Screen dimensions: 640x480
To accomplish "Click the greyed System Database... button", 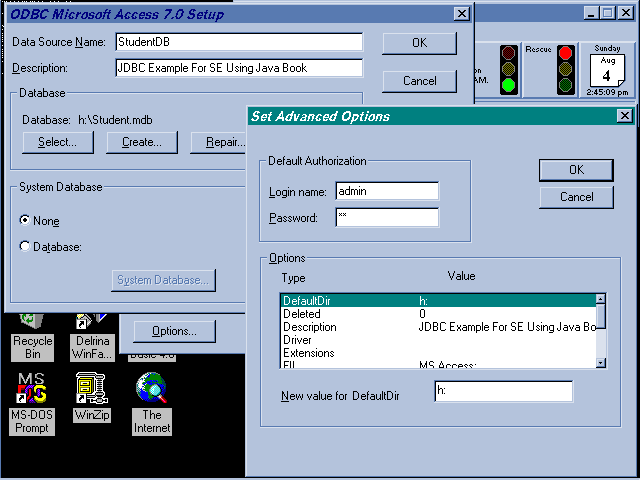I will click(163, 280).
